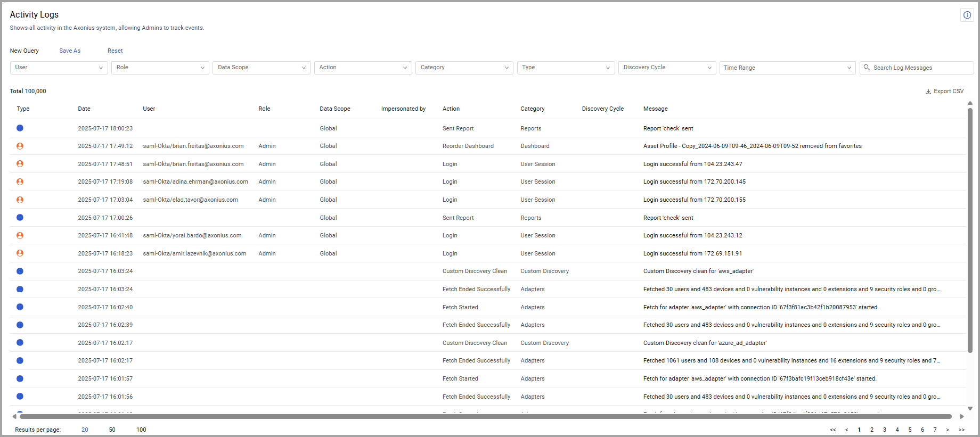This screenshot has width=980, height=437.
Task: Open the Category filter dropdown
Action: 464,68
